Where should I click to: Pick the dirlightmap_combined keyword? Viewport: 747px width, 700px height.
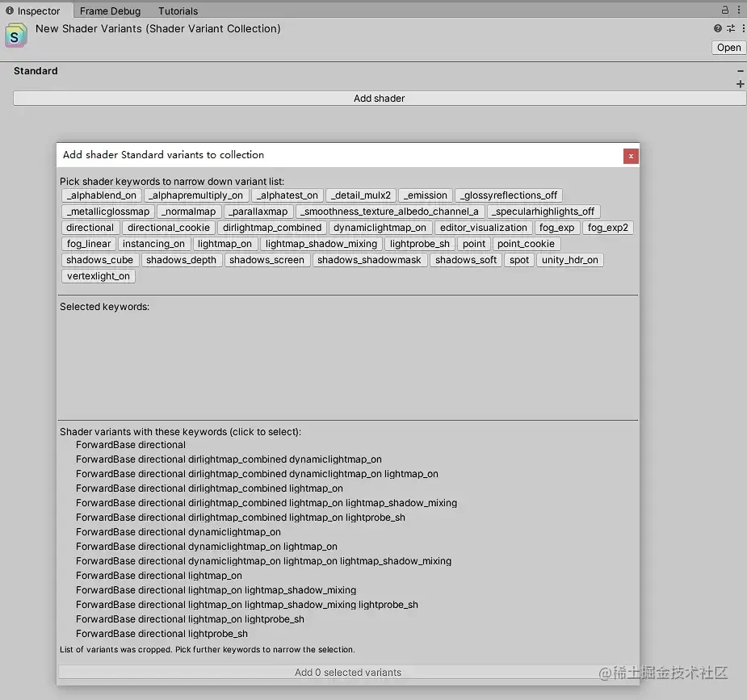(272, 228)
